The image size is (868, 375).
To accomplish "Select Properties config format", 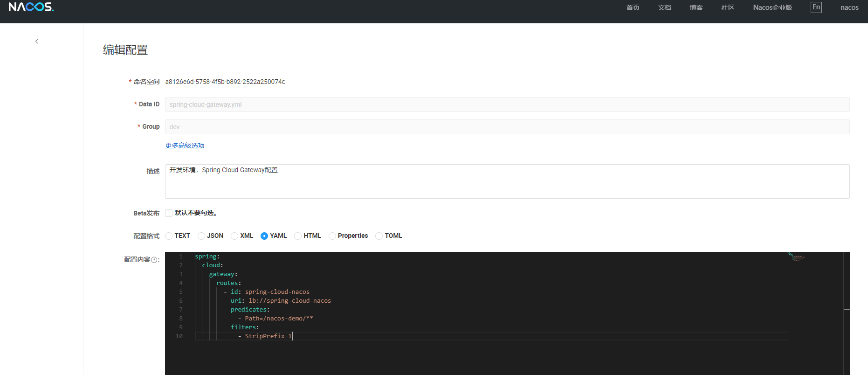I will pyautogui.click(x=332, y=236).
